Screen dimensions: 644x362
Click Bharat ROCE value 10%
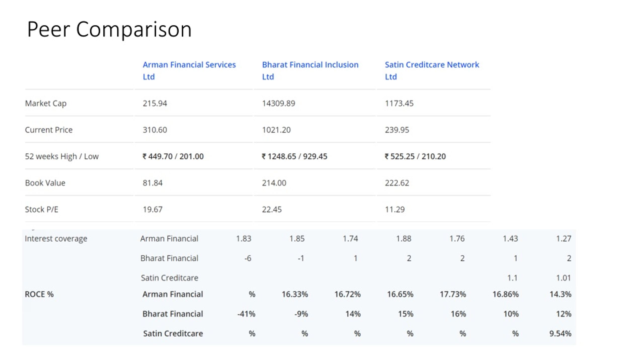(x=511, y=314)
